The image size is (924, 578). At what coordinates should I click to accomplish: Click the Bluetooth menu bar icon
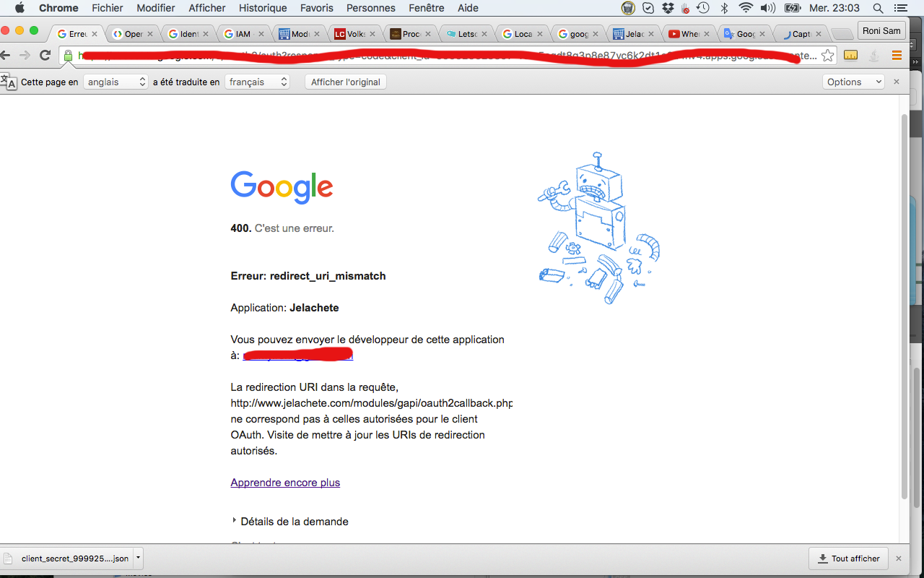[724, 8]
